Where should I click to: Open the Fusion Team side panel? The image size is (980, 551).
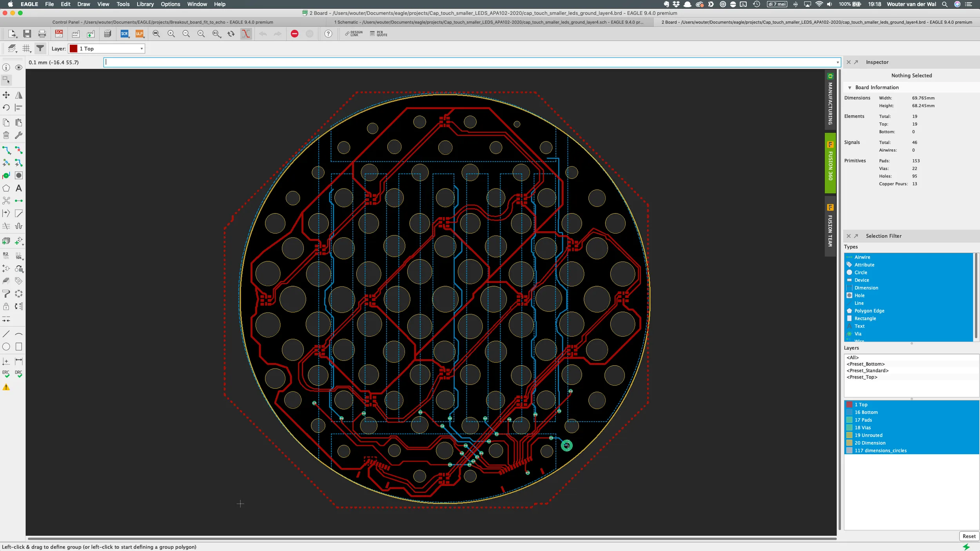tap(830, 226)
